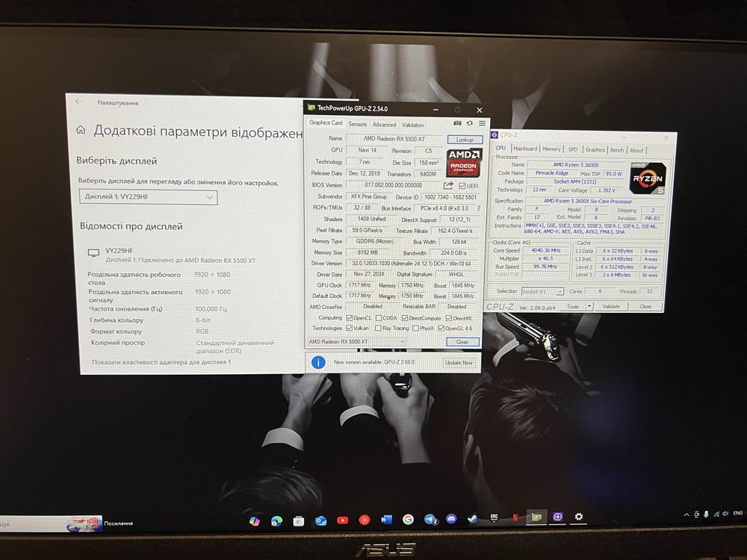Open Discord from the taskbar
Viewport: 747px width, 560px height.
click(x=451, y=519)
